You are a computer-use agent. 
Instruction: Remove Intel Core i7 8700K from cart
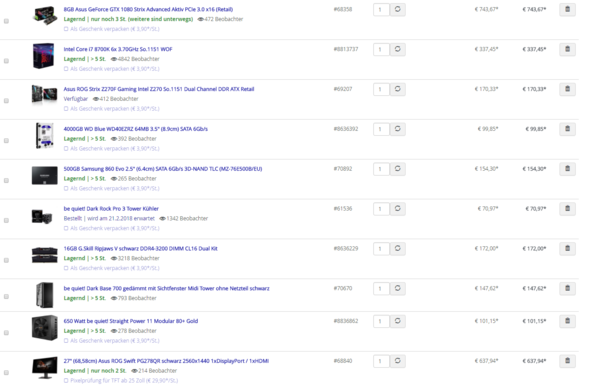567,49
